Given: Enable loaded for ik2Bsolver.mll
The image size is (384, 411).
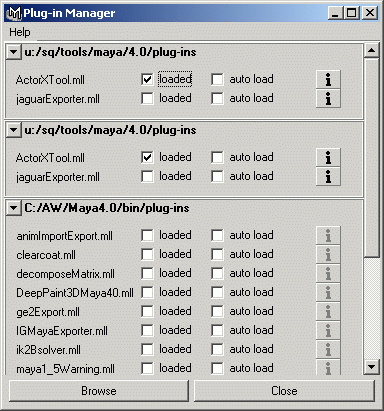Looking at the screenshot, I should click(x=147, y=349).
